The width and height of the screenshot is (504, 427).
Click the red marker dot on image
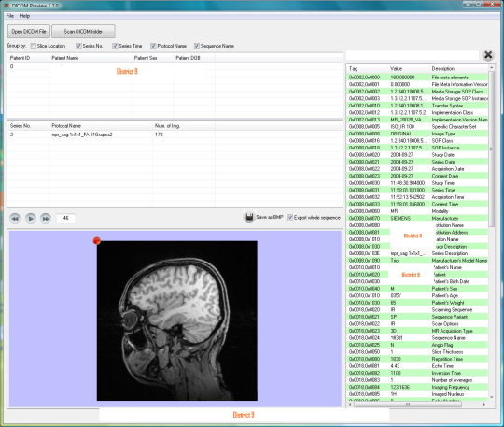click(97, 240)
